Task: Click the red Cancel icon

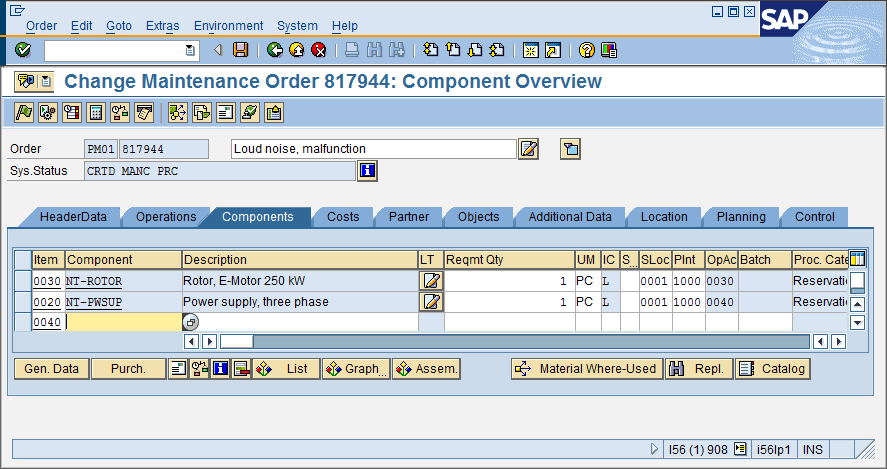Action: tap(319, 50)
